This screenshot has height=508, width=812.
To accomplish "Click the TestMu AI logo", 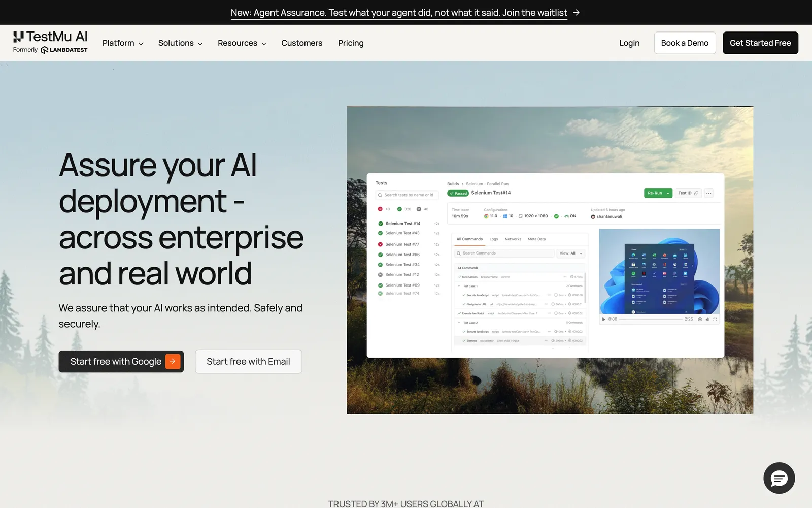I will click(x=50, y=42).
